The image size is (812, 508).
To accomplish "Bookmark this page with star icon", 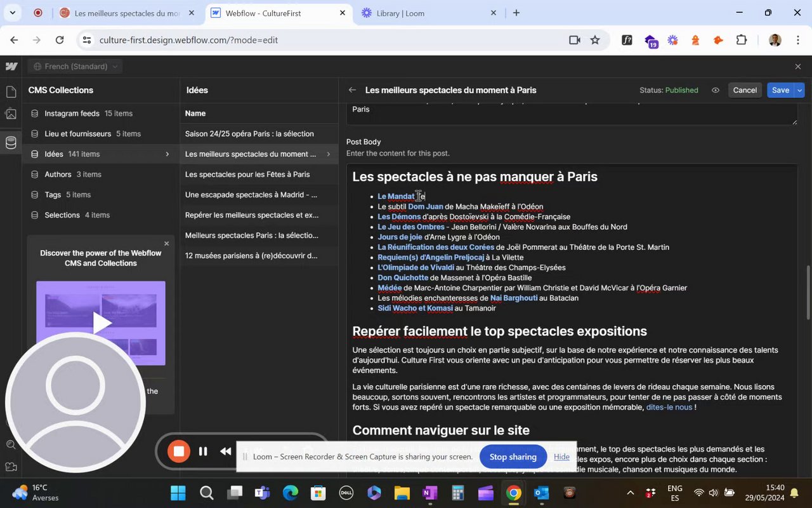I will click(x=595, y=40).
